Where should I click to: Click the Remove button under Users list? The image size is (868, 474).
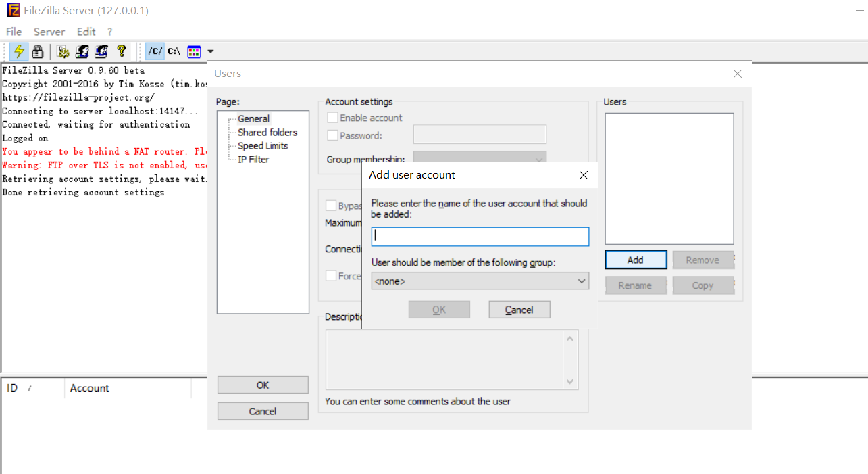click(703, 260)
